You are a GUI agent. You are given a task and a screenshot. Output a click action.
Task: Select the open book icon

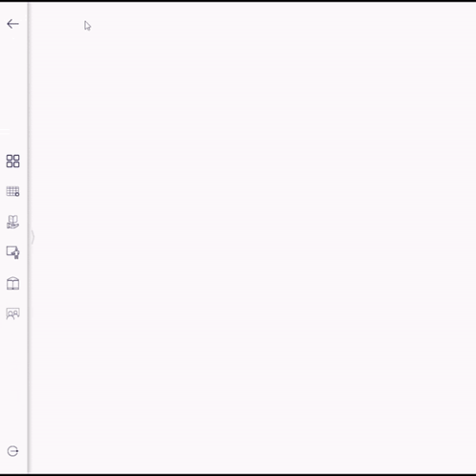[12, 283]
